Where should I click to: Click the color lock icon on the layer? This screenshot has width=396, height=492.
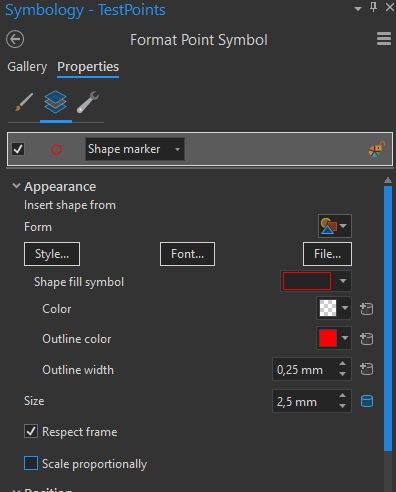point(377,149)
